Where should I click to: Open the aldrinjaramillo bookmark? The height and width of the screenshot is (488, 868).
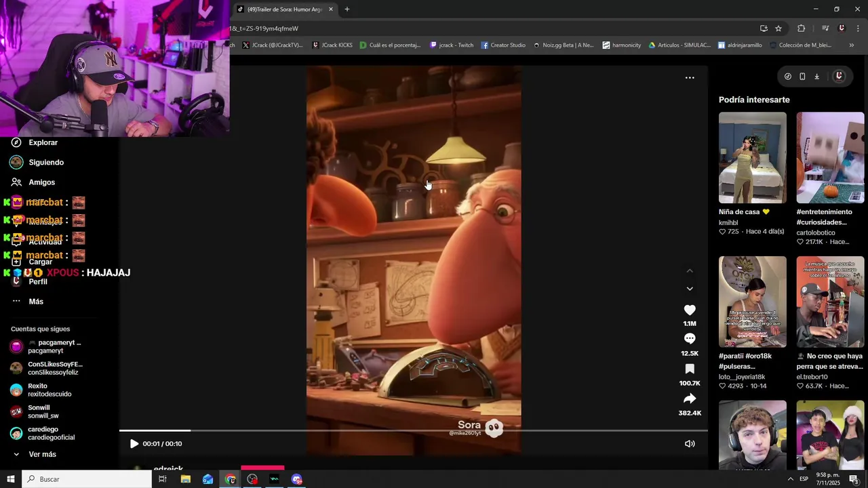point(740,45)
